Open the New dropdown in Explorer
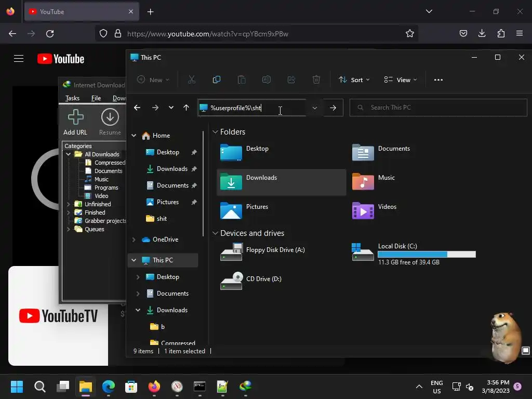 [x=153, y=79]
